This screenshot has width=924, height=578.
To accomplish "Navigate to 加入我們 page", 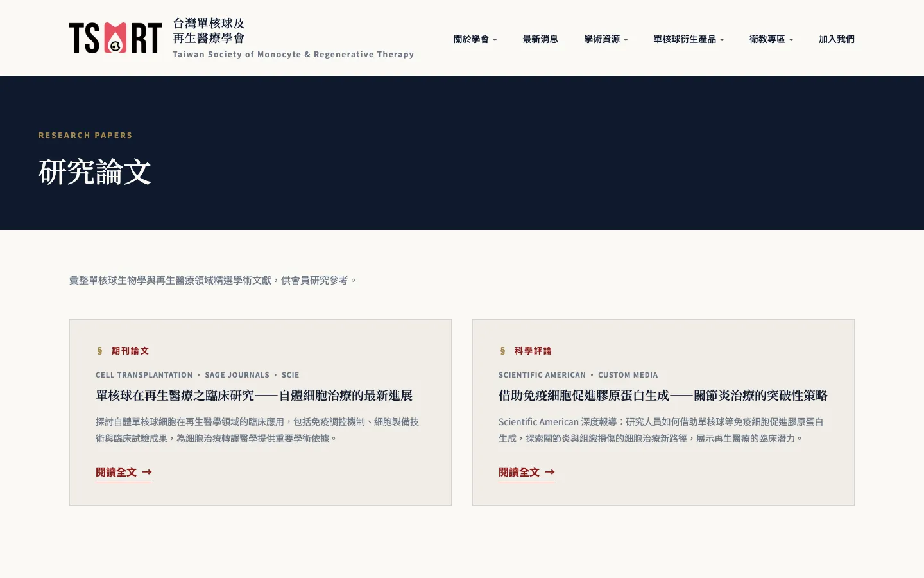I will click(837, 39).
